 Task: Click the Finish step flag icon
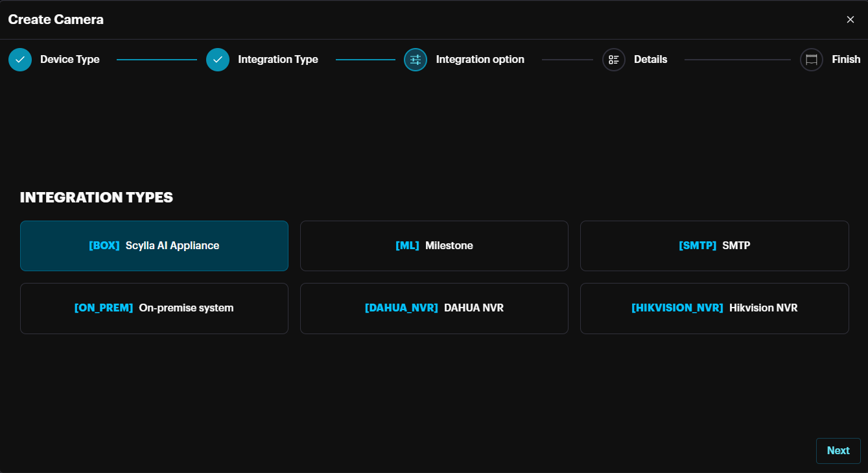pos(811,60)
